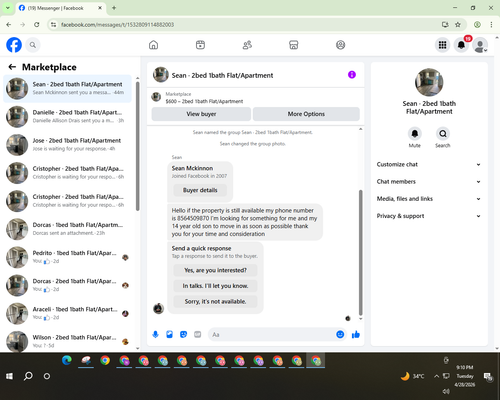Attach a file image icon
Screen dimensions: 500x400
coord(169,334)
